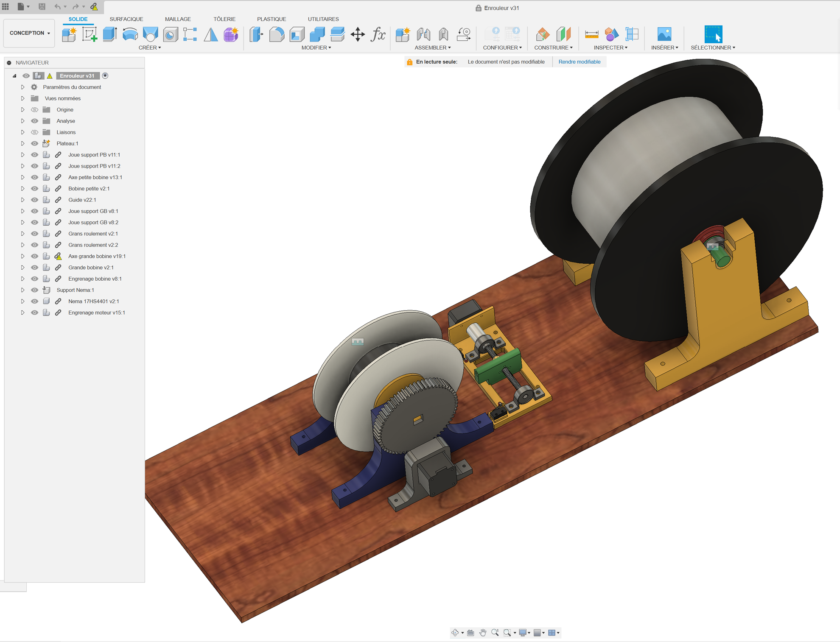Click the Rendre modifiable link
840x642 pixels.
579,62
